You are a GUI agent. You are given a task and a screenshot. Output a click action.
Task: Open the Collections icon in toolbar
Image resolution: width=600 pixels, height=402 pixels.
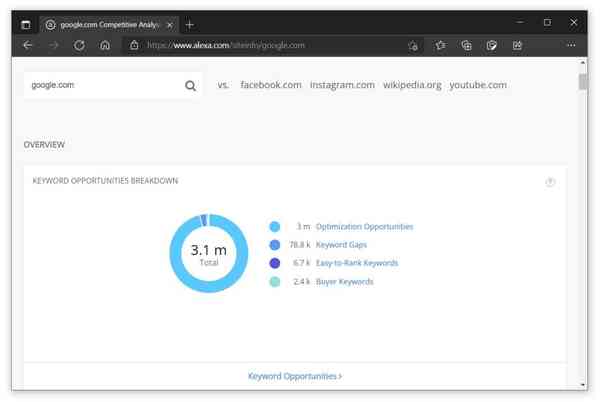point(466,46)
